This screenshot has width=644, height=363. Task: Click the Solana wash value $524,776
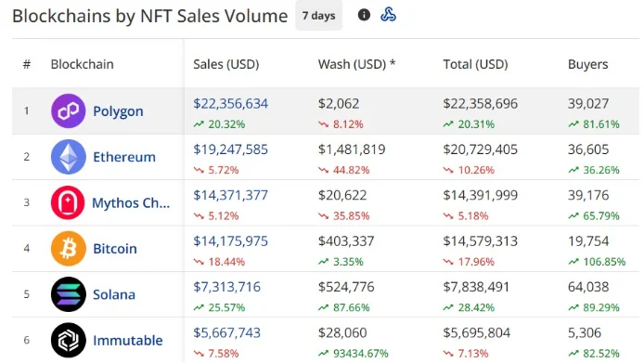click(x=346, y=287)
